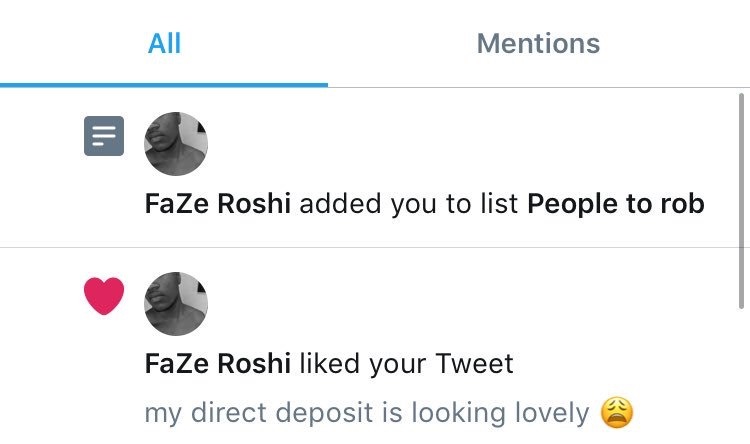Click the gray list notification icon
750x444 pixels.
(x=103, y=136)
